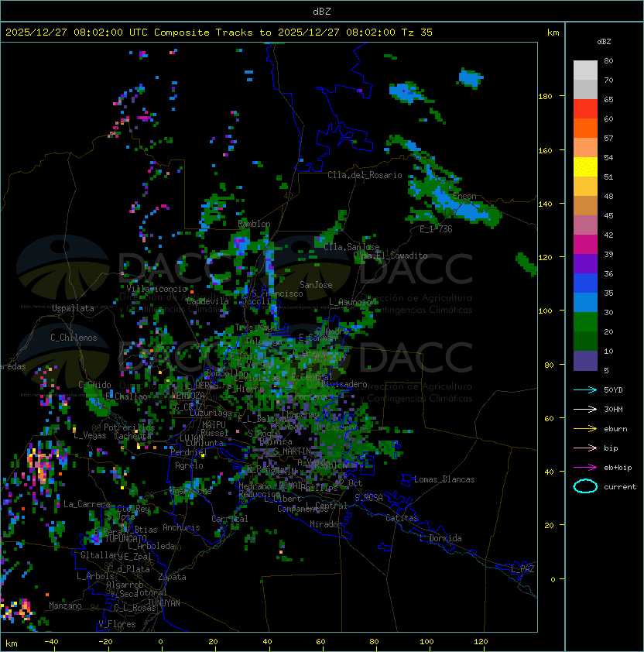Screen dimensions: 644x652
Task: Click the 'C_Chilenos' place label
Action: coord(74,338)
